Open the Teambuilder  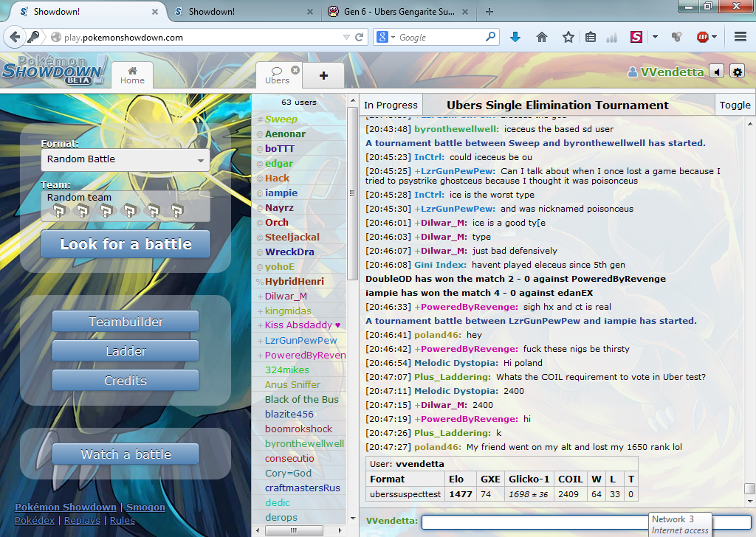(x=126, y=322)
